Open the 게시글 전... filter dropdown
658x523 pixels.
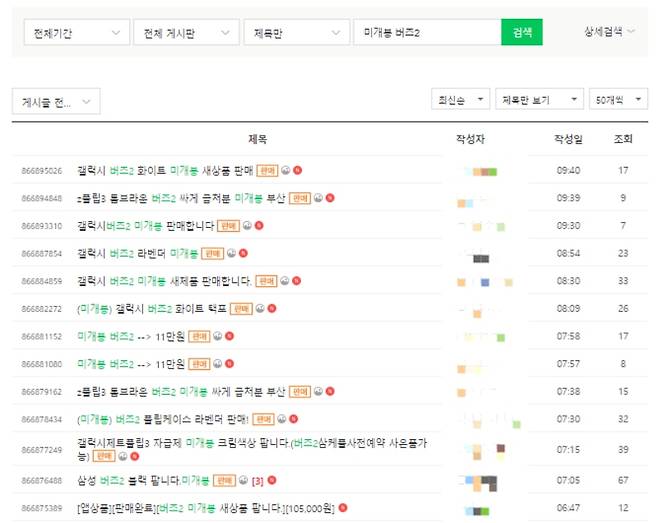click(x=56, y=102)
